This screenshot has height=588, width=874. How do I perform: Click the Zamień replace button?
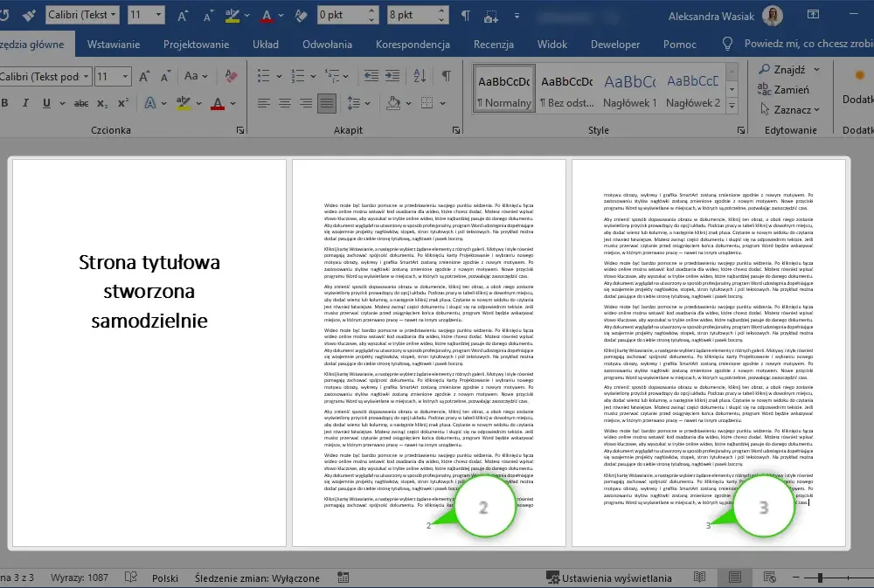784,90
